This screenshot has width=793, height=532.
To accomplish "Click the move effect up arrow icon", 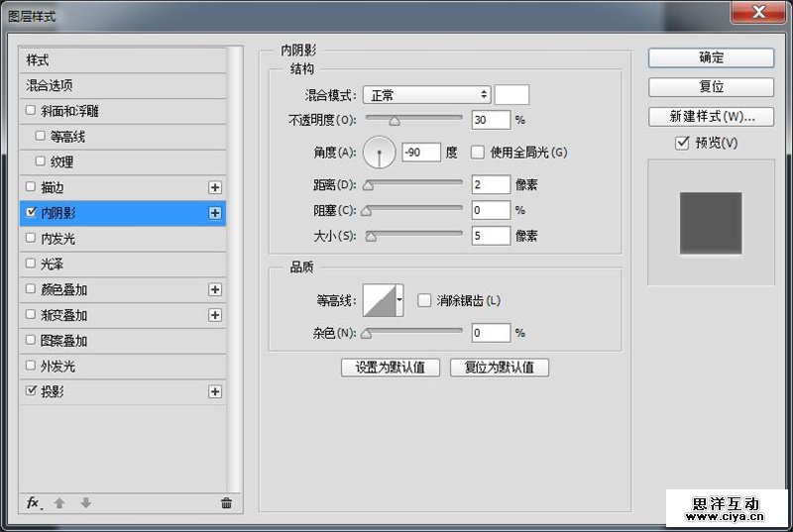I will (59, 503).
